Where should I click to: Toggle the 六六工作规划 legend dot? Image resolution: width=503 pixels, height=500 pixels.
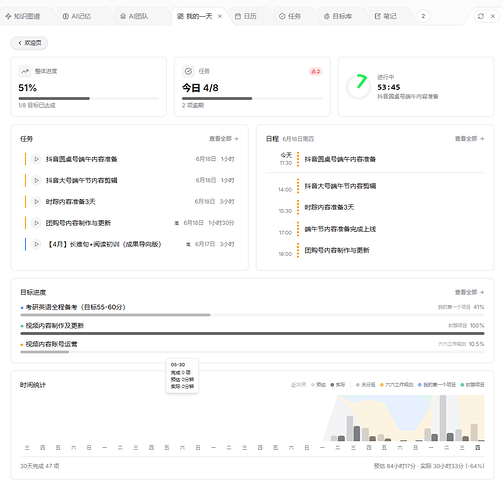382,385
